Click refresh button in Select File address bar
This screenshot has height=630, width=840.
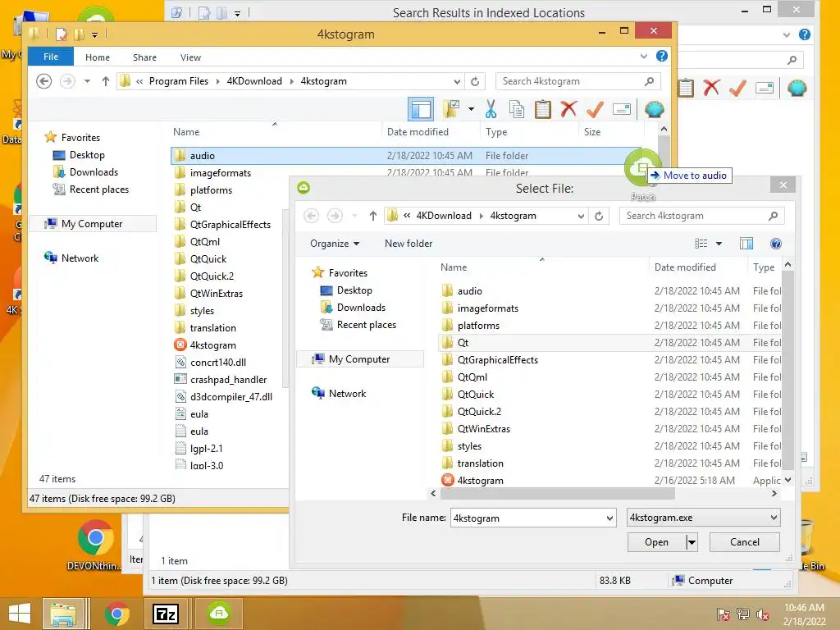pos(598,216)
